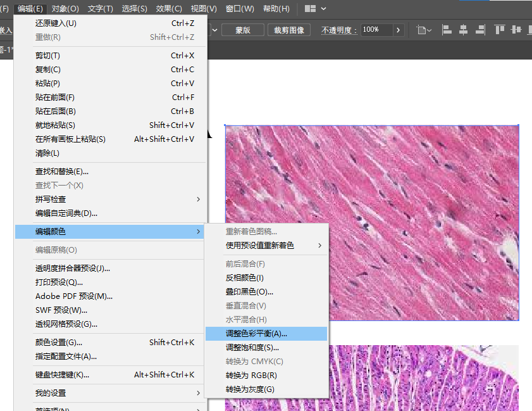Choose 转换为灰度(G) in submenu
Screen dimensions: 532x411
coord(266,389)
